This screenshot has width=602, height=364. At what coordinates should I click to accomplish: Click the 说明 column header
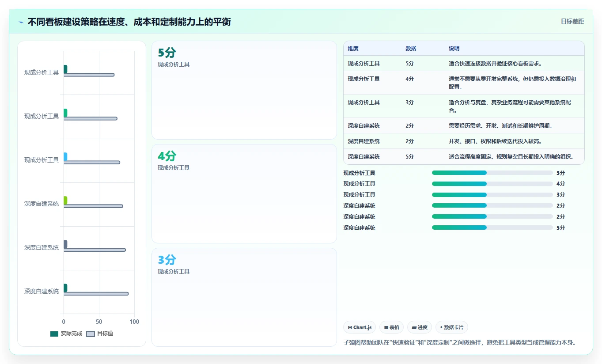click(454, 49)
